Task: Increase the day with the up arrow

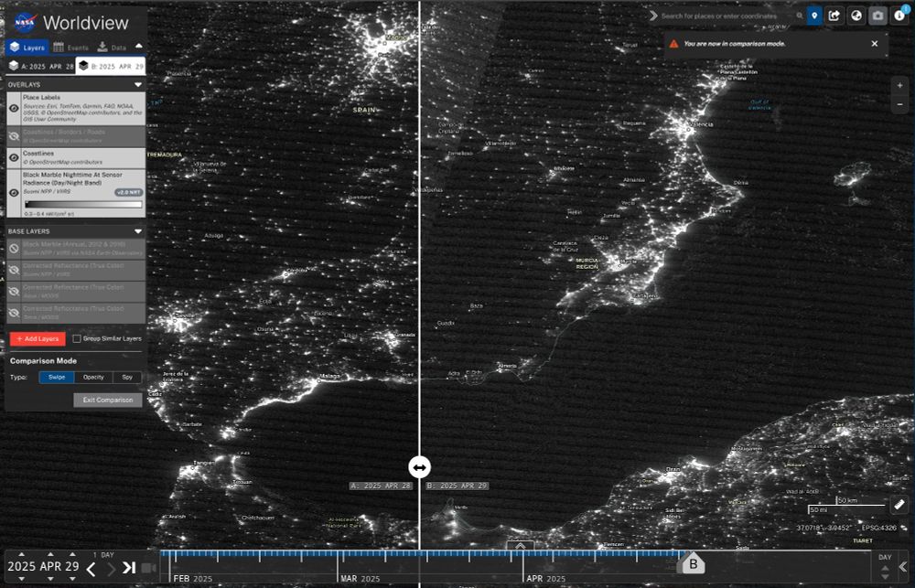Action: pos(72,554)
